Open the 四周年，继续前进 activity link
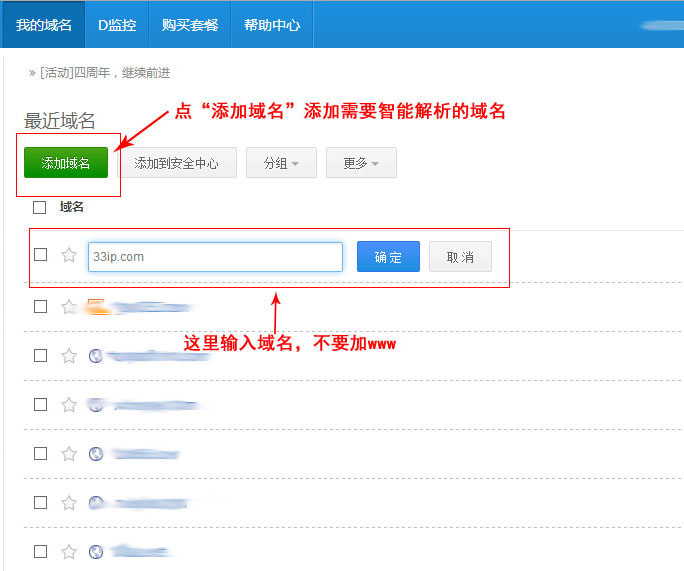 click(105, 73)
